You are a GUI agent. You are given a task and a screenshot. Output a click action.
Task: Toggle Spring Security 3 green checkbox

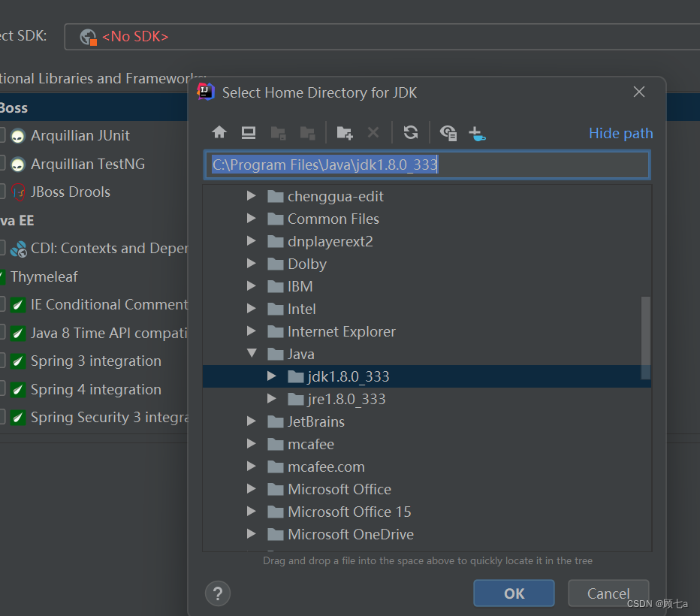pyautogui.click(x=18, y=418)
